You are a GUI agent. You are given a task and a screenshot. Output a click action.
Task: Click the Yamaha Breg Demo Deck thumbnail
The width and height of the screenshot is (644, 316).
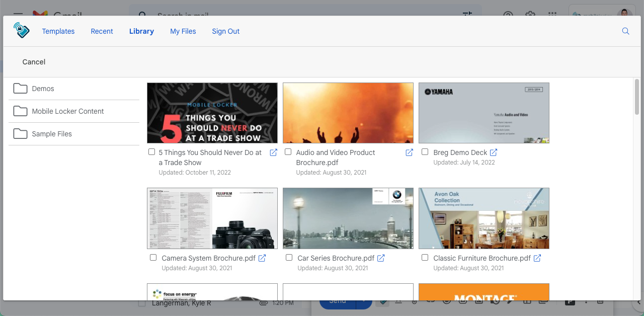pos(484,113)
